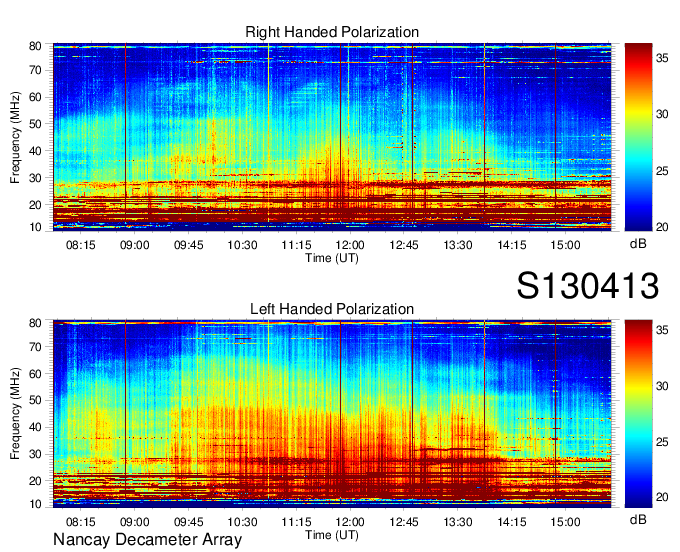
Task: Click the Left Handed Polarization spectrogram
Action: (x=332, y=414)
